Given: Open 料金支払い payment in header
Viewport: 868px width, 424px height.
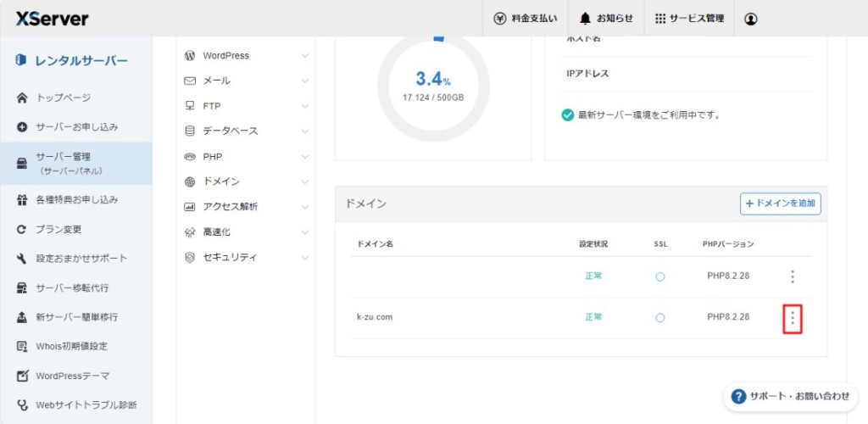Looking at the screenshot, I should [x=526, y=19].
